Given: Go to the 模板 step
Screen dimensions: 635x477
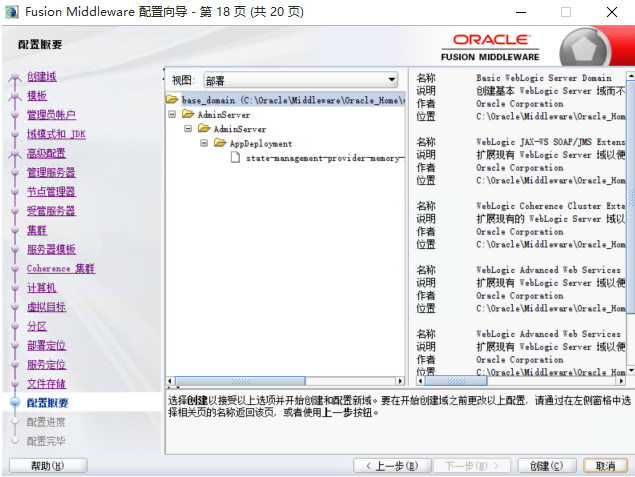Looking at the screenshot, I should 37,96.
